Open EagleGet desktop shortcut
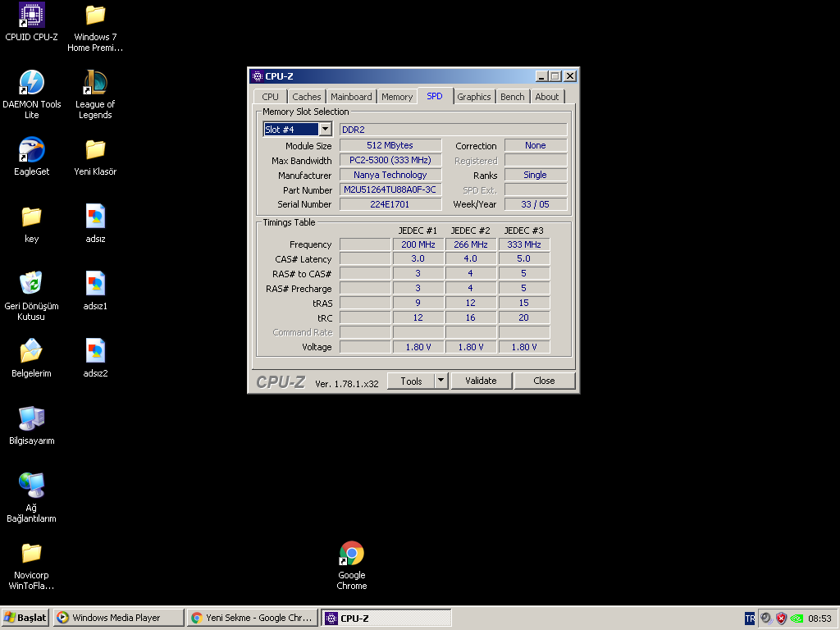 pyautogui.click(x=31, y=150)
